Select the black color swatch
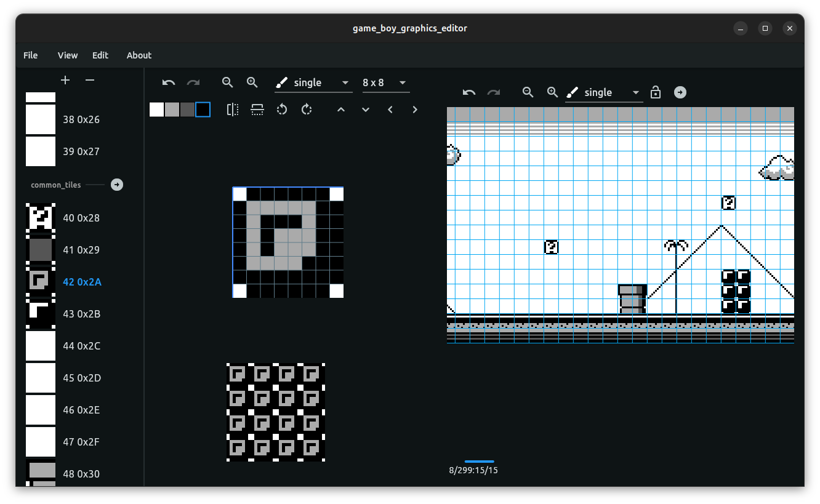The height and width of the screenshot is (504, 820). [x=203, y=110]
